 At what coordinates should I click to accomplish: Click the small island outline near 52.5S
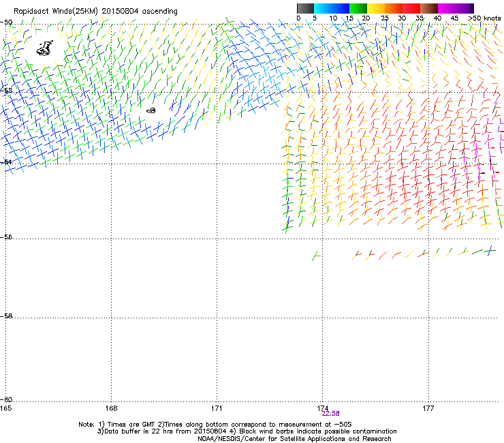[x=151, y=110]
